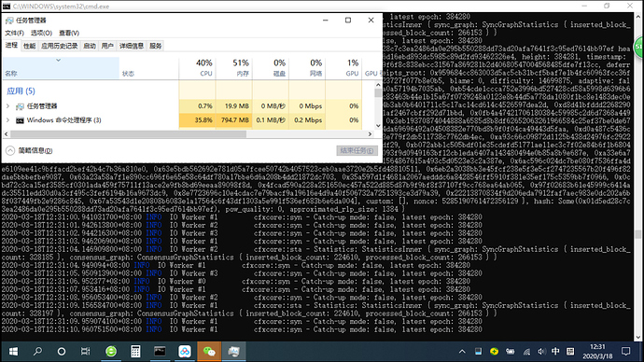Screen dimensions: 644x362
Task: Click the Task Manager title bar icon
Action: [9, 21]
